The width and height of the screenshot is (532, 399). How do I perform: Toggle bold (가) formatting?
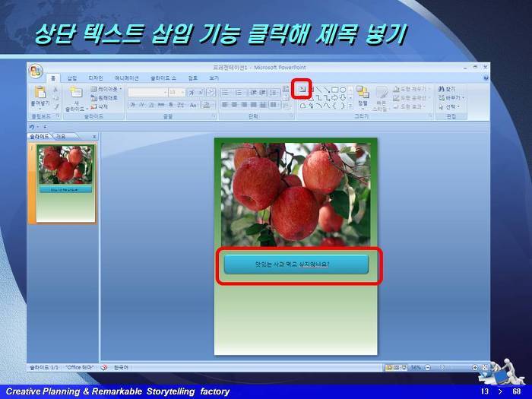(132, 105)
